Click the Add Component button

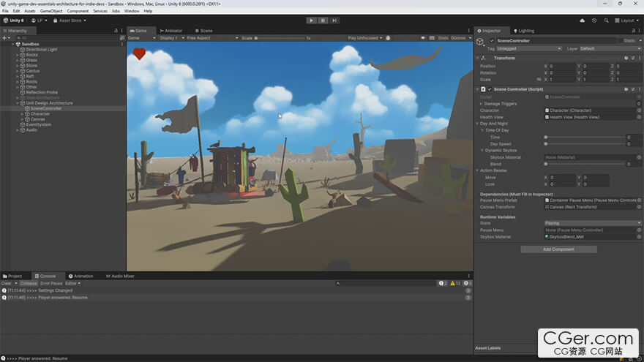click(x=558, y=249)
